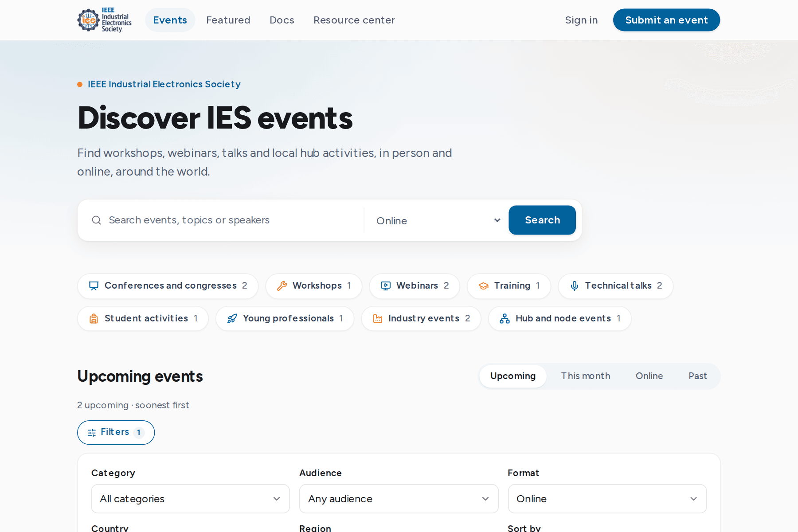Go to the Featured navigation item

coord(228,20)
